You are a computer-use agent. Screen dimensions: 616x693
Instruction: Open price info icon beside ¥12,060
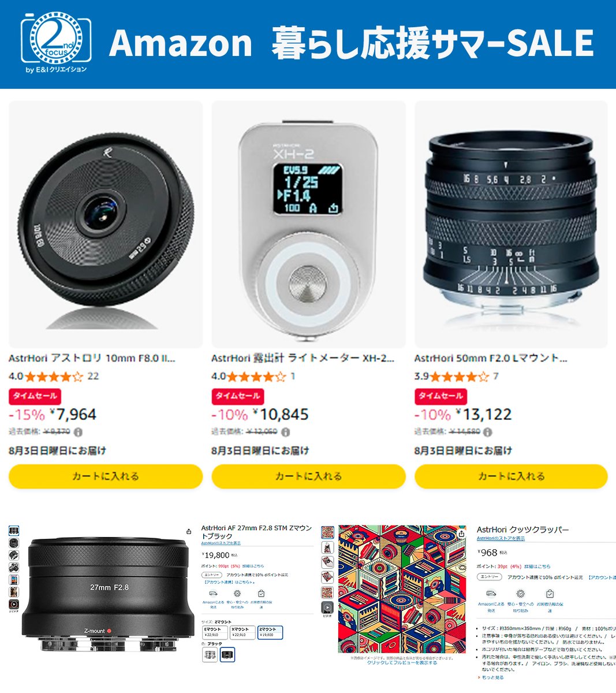pyautogui.click(x=285, y=432)
